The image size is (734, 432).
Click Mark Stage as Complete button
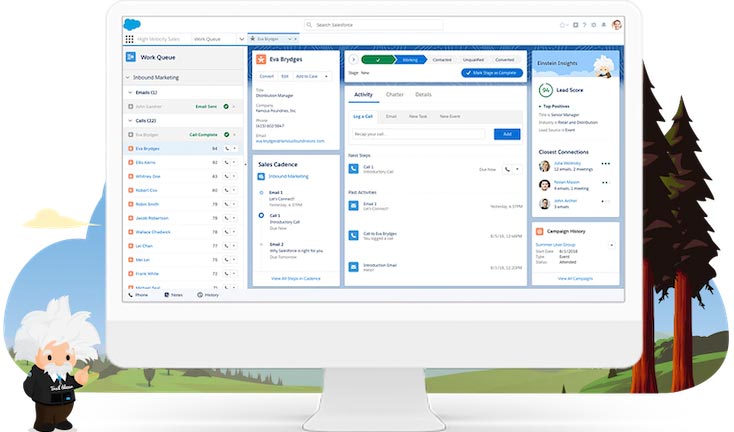tap(492, 73)
